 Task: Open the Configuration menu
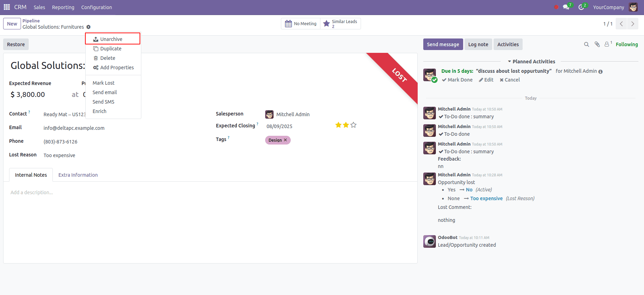coord(97,7)
